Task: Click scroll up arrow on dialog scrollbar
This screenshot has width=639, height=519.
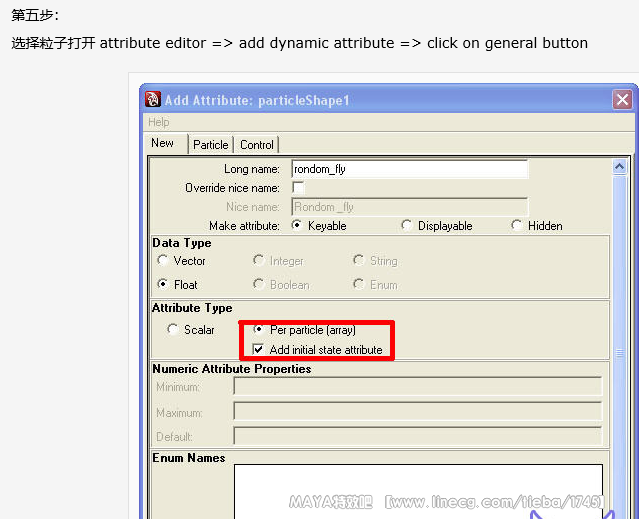Action: 619,167
